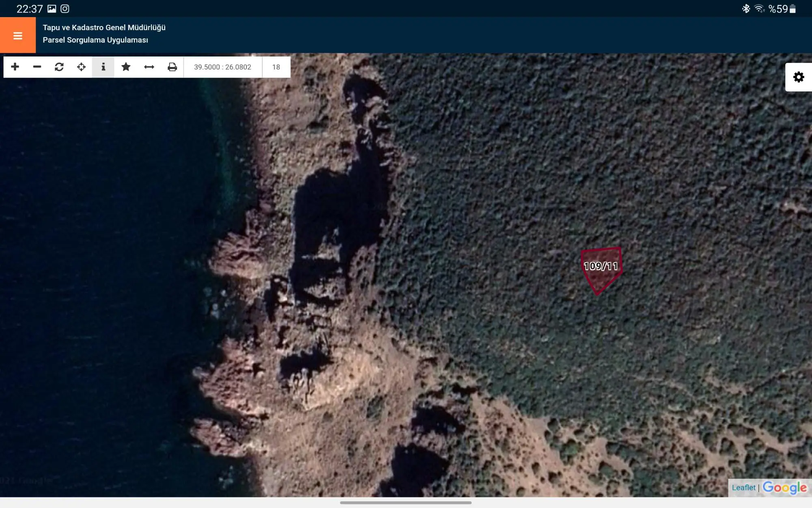Tap the Bluetooth status icon
Screen dimensions: 812x508
(x=746, y=9)
